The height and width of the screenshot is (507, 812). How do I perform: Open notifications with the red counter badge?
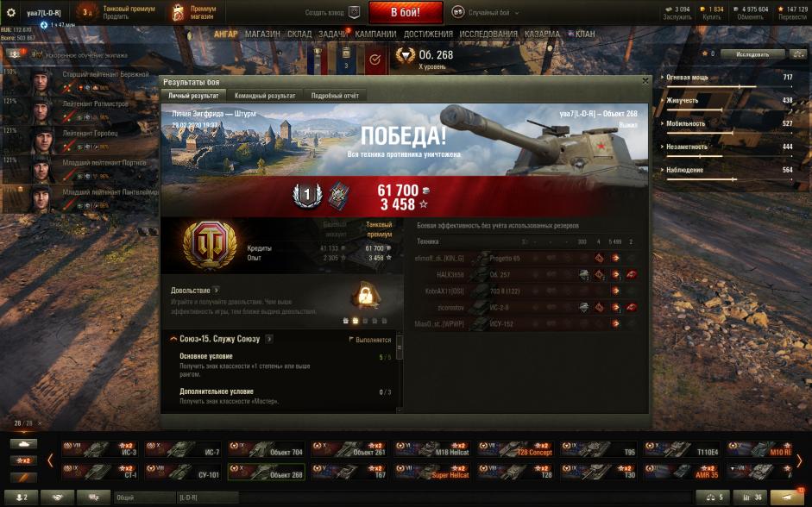pyautogui.click(x=788, y=498)
